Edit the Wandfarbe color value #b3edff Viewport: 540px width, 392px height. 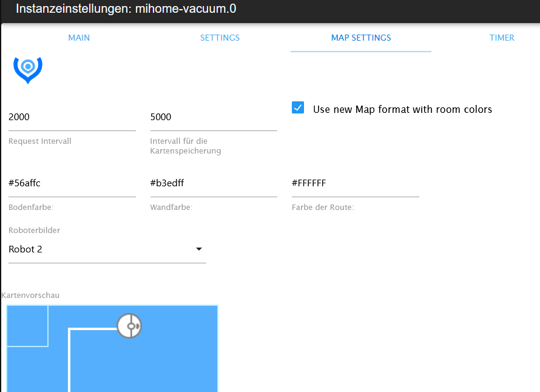214,183
